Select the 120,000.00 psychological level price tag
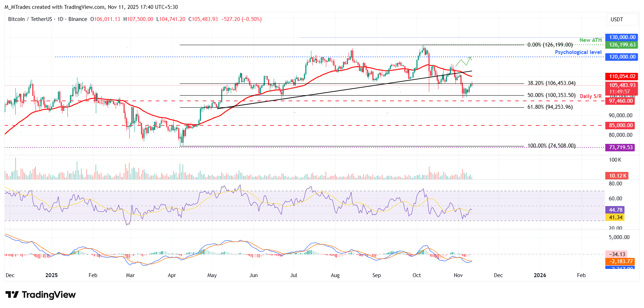Image resolution: width=644 pixels, height=308 pixels. 622,57
